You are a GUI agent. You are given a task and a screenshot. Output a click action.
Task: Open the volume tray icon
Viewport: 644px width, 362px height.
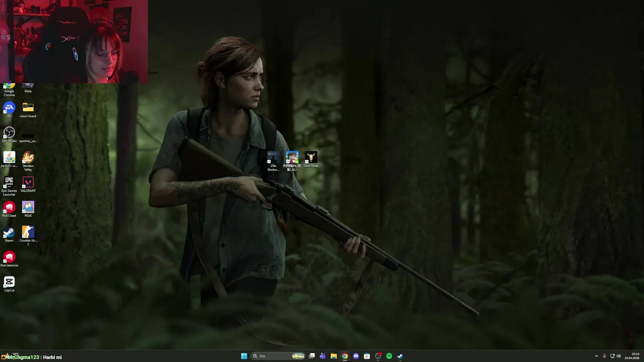point(618,356)
